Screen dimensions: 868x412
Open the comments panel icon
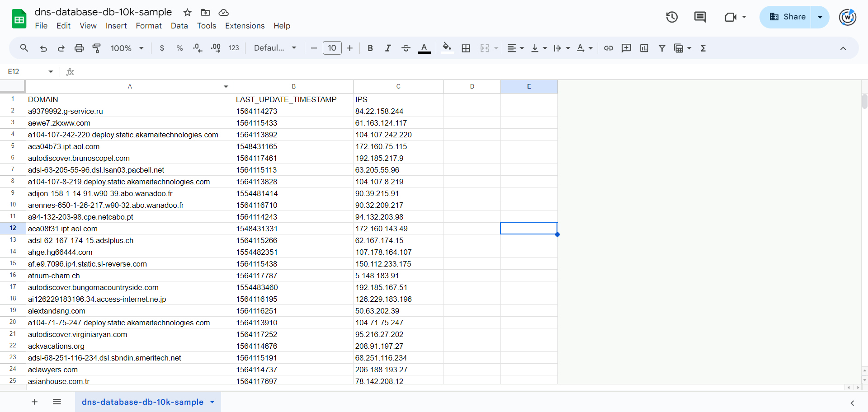click(x=700, y=17)
